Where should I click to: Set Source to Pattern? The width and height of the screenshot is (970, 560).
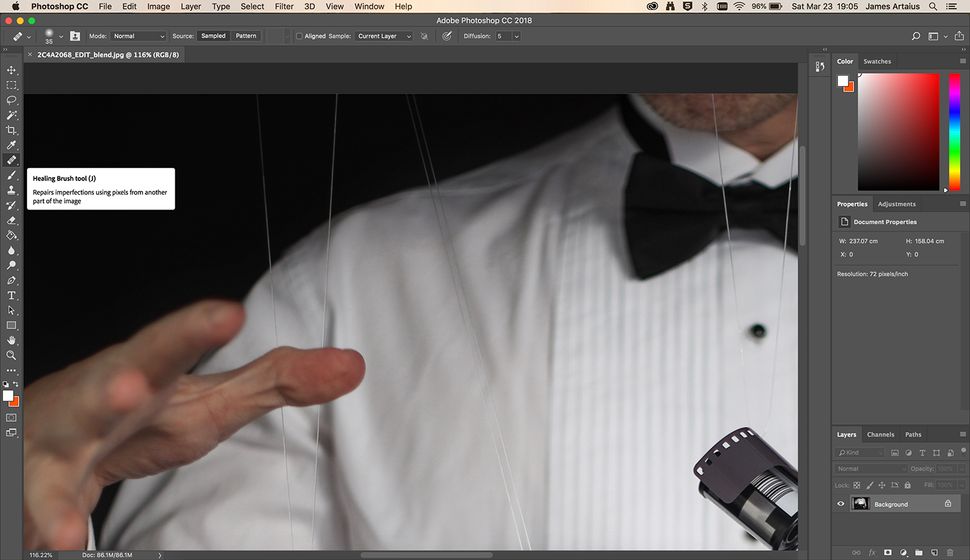coord(246,36)
